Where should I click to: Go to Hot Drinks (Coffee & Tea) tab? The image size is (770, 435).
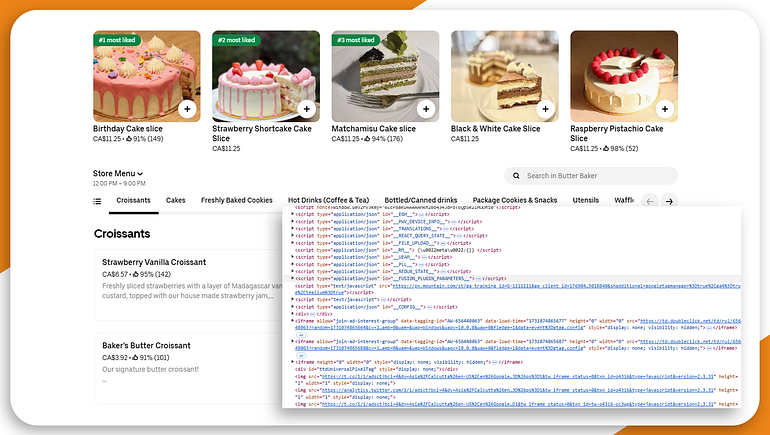click(x=329, y=200)
